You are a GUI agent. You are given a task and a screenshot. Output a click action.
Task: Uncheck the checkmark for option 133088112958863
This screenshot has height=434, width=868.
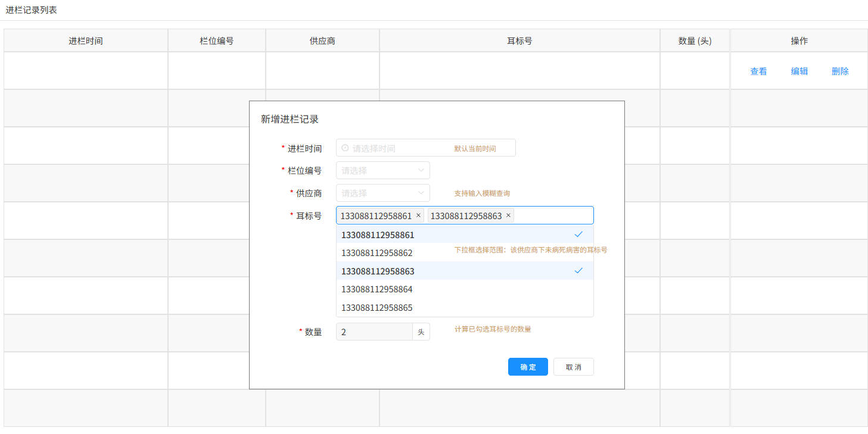(578, 270)
